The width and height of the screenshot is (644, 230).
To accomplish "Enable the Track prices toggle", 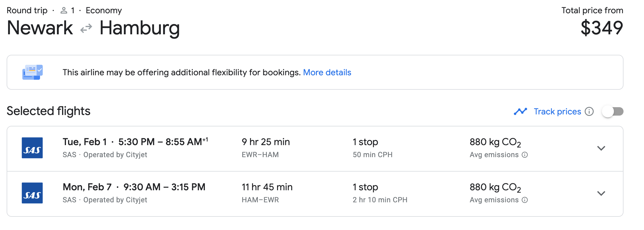I will click(613, 111).
